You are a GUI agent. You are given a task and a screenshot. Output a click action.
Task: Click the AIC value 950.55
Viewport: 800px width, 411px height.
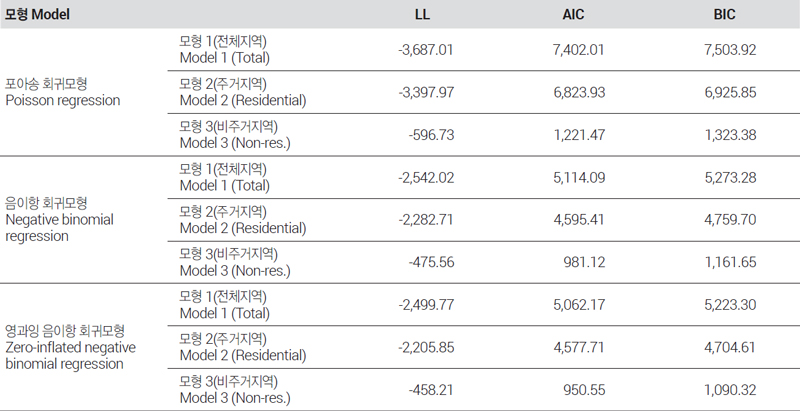pos(583,389)
